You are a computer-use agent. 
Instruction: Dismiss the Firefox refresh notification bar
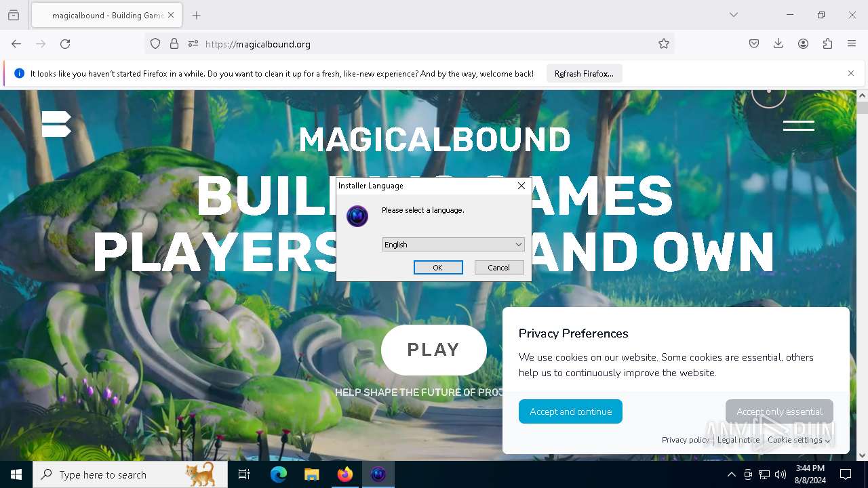pyautogui.click(x=851, y=73)
